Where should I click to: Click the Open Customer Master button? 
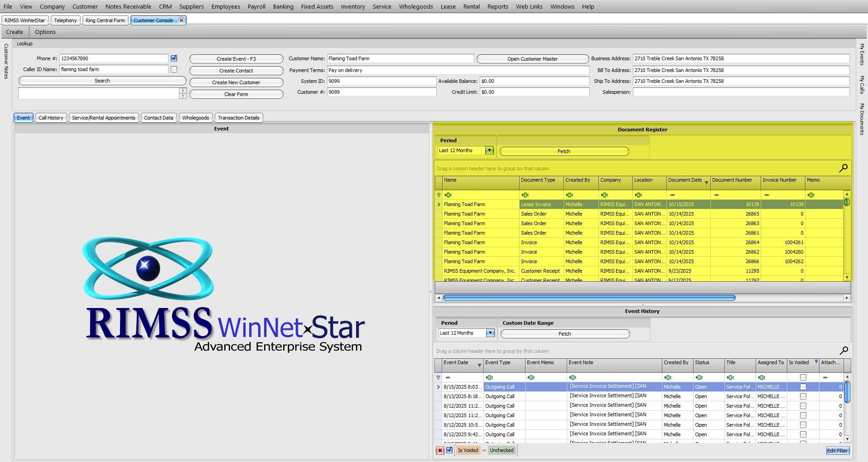point(532,59)
